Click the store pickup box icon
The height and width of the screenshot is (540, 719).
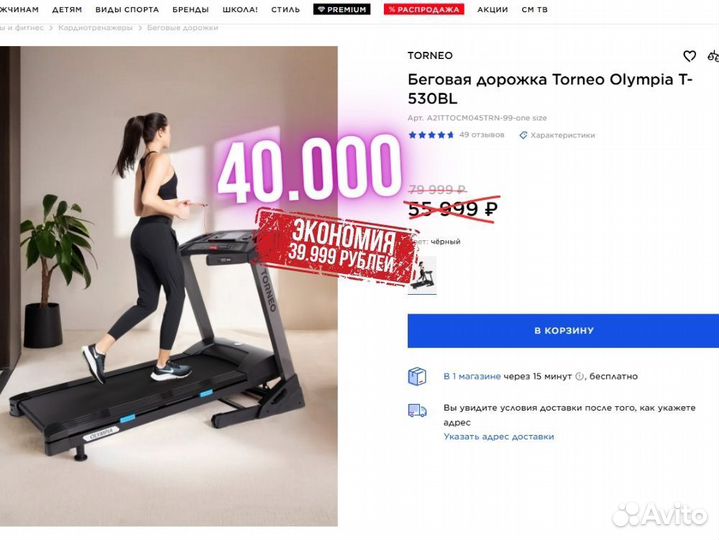pos(417,377)
